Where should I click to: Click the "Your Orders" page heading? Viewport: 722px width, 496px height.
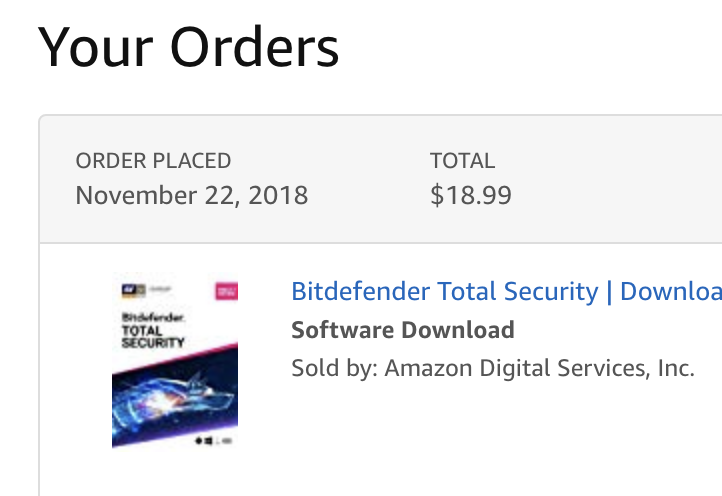pos(188,47)
